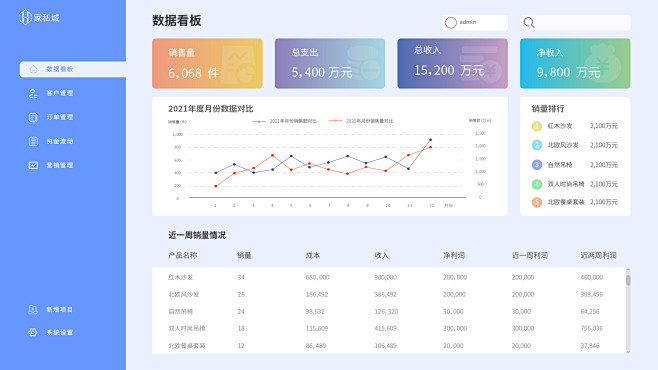658x370 pixels.
Task: Click the 营销管理 chart icon
Action: 33,165
